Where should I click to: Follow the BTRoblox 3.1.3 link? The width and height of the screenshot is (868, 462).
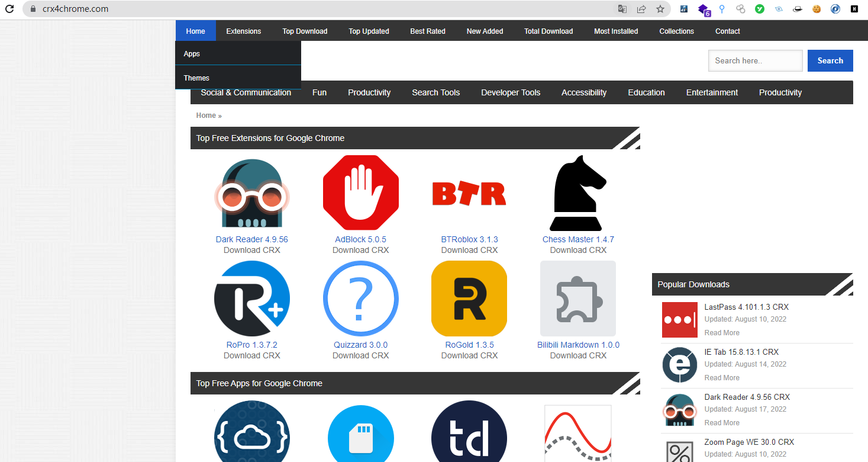coord(470,239)
